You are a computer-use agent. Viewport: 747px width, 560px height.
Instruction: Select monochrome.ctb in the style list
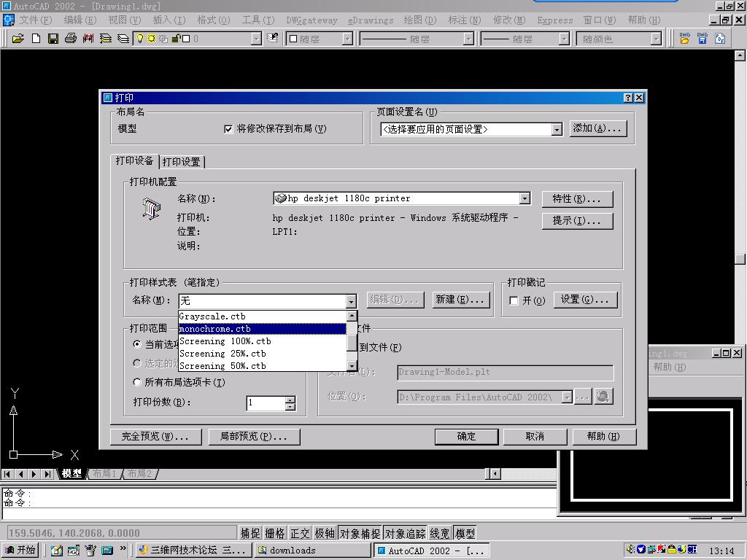tap(262, 329)
